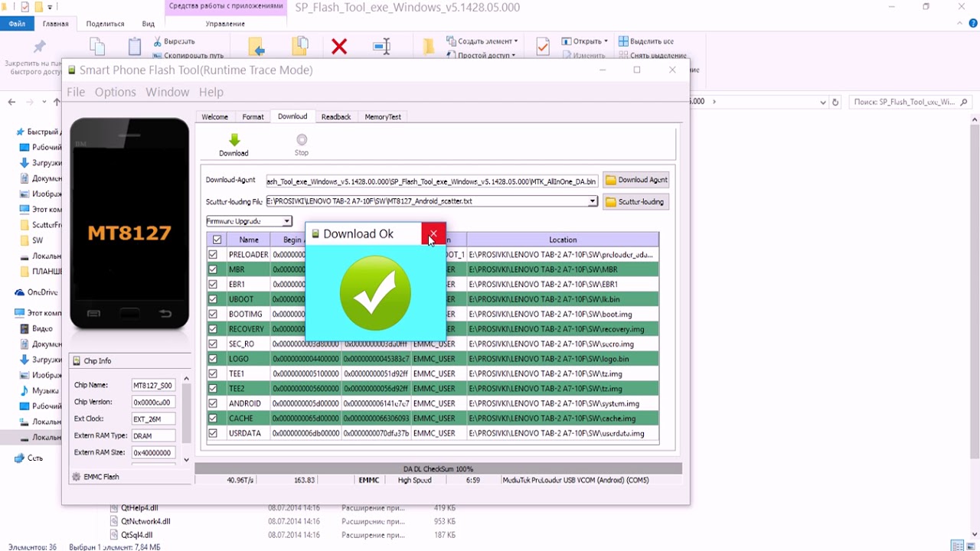Click the Stop icon in Flash Tool
The image size is (980, 551).
302,139
